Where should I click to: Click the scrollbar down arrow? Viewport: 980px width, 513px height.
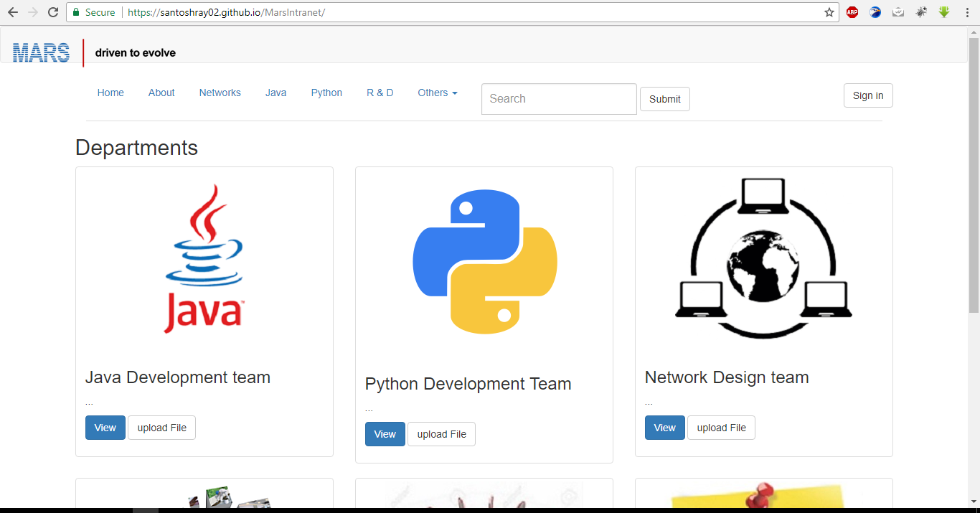[x=974, y=502]
